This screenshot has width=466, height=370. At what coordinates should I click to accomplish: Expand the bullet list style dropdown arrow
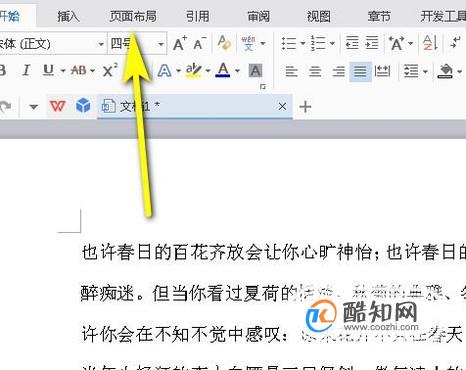(303, 43)
